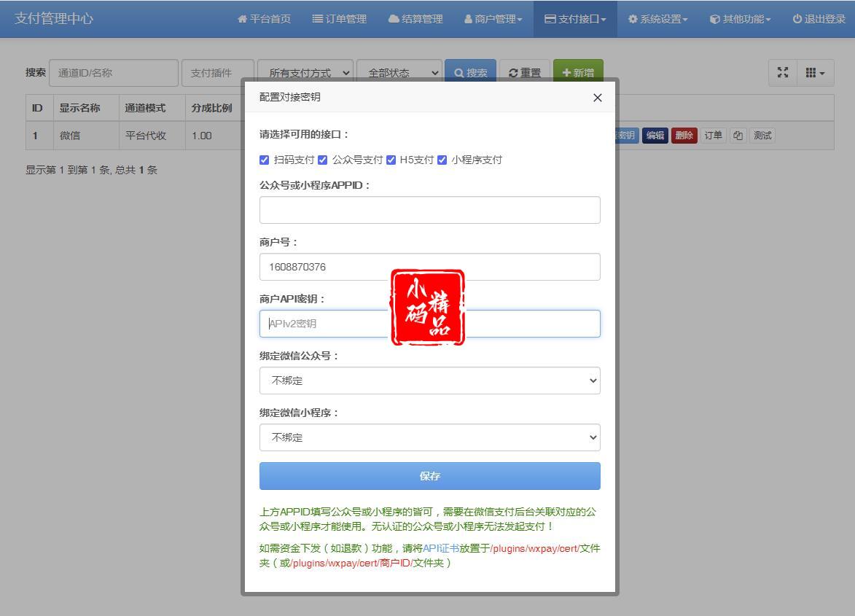This screenshot has height=616, width=855.
Task: Close the 配置对接密钥 dialog
Action: 597,98
